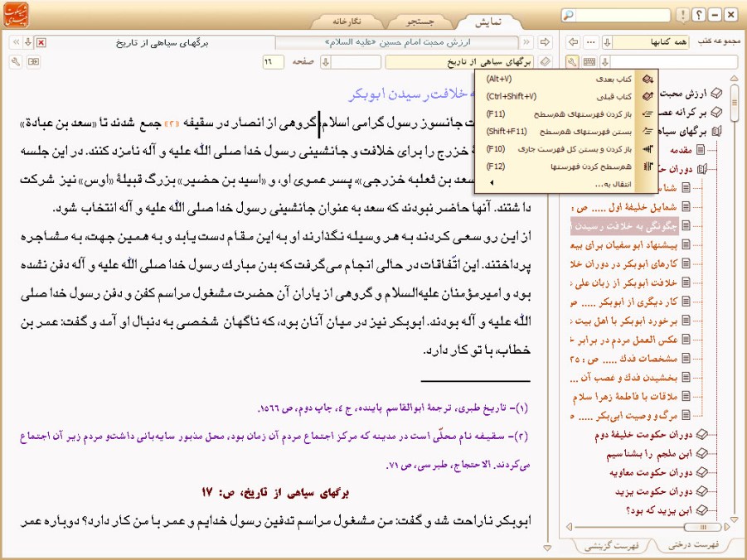
Task: Show the on-screen keyboard icon
Action: pyautogui.click(x=589, y=62)
